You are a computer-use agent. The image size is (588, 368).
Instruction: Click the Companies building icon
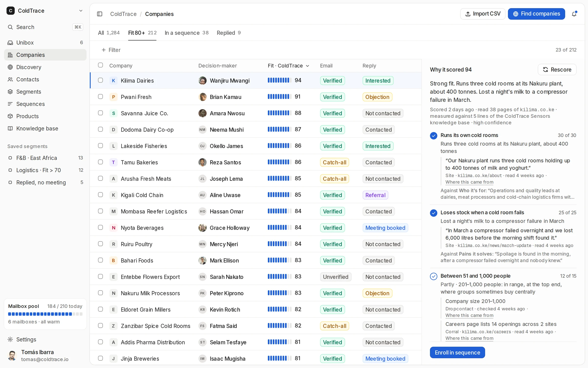pos(10,55)
